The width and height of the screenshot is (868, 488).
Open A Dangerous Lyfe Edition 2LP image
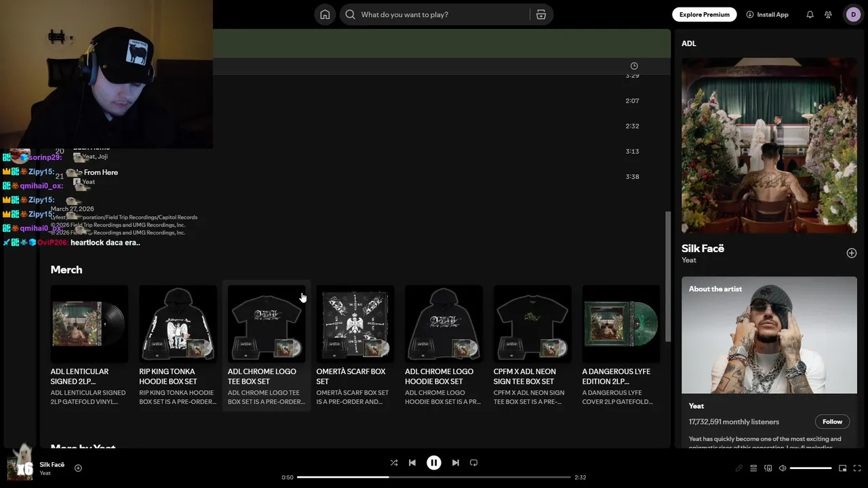(x=621, y=324)
